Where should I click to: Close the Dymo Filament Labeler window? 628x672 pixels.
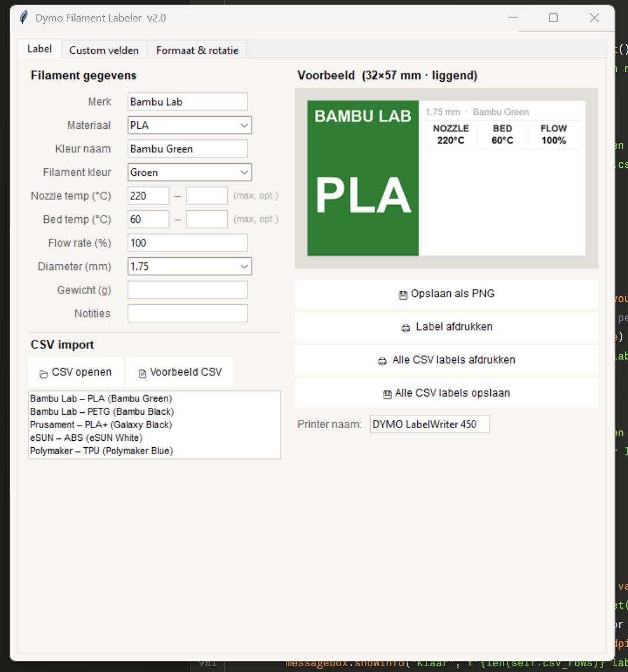[x=594, y=18]
